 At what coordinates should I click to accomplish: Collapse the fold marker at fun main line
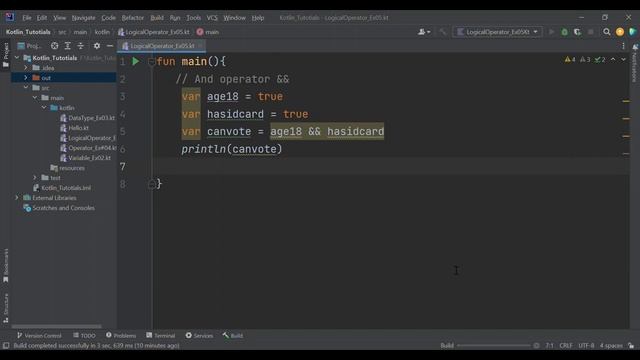151,62
